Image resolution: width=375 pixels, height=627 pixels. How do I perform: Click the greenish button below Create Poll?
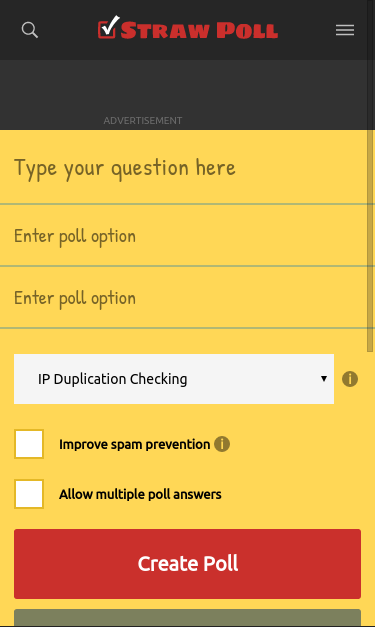[x=188, y=618]
